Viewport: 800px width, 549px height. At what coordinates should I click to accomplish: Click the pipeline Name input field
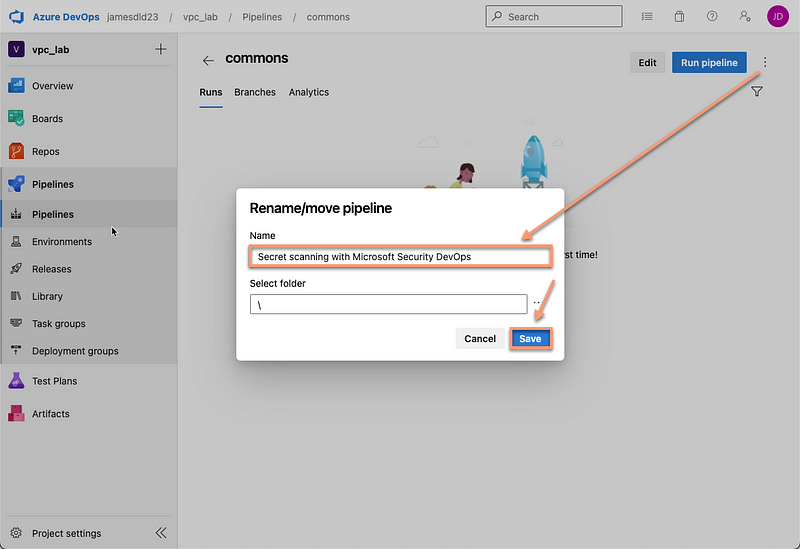[x=401, y=257]
